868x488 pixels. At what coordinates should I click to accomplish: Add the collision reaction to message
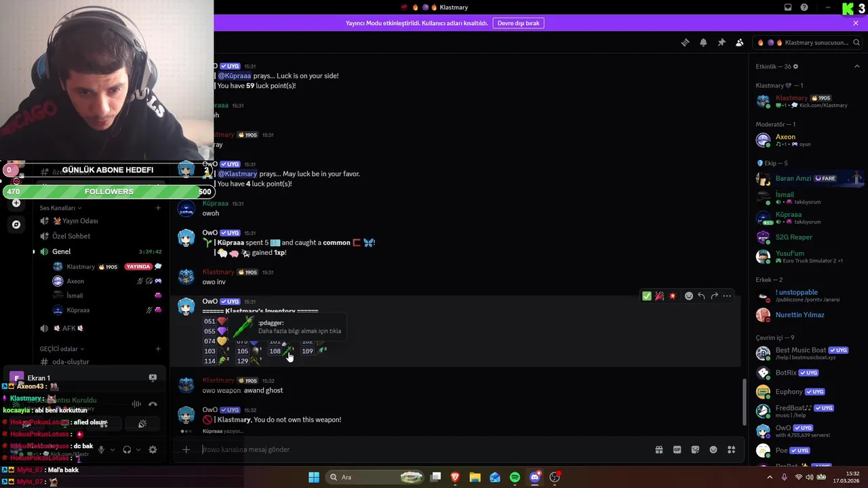click(x=672, y=296)
